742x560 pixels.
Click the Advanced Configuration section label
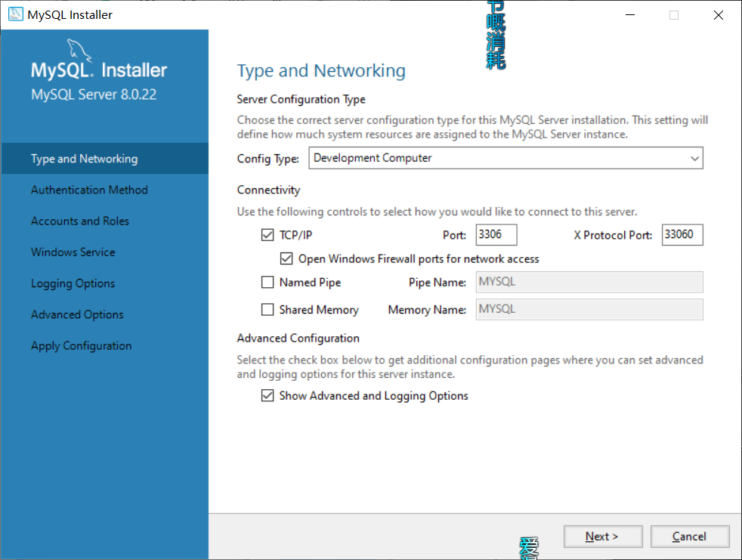(x=298, y=338)
